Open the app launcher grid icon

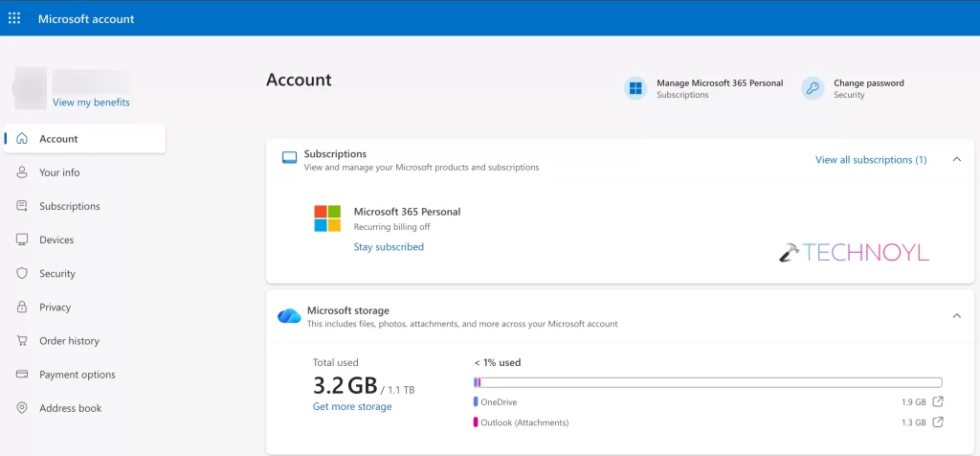[x=13, y=18]
